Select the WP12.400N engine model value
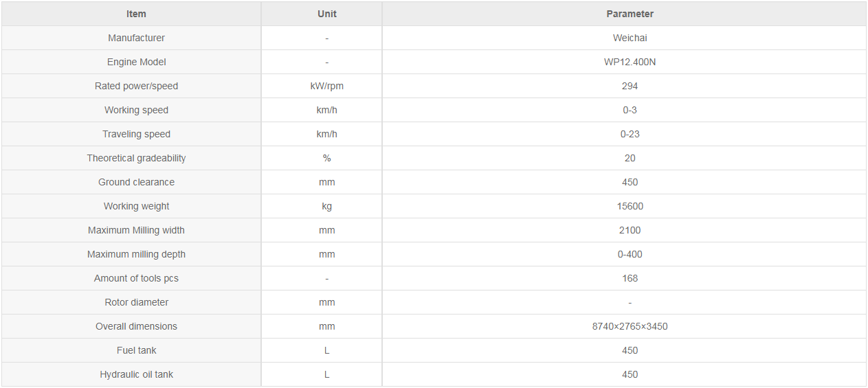The width and height of the screenshot is (868, 388). (x=630, y=62)
